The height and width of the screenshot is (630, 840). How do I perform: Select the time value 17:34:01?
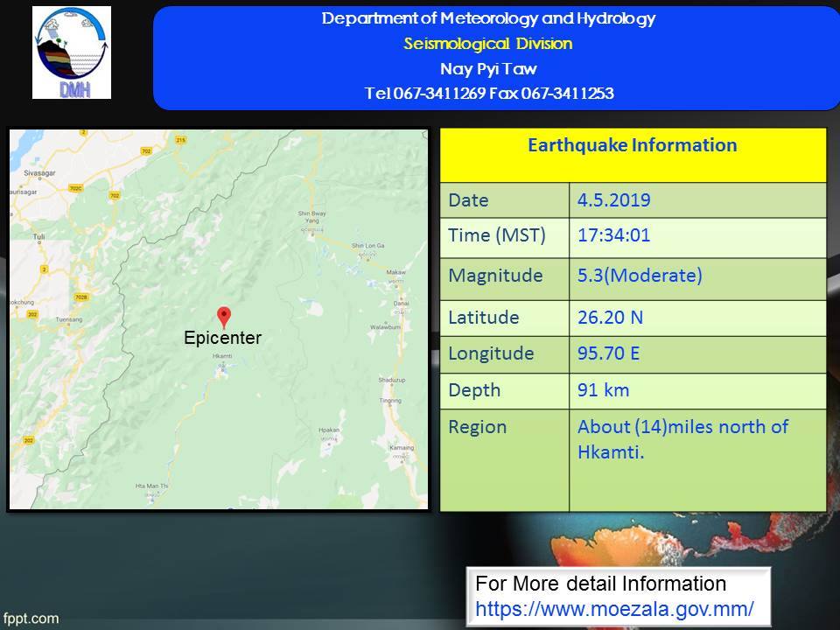[x=613, y=235]
